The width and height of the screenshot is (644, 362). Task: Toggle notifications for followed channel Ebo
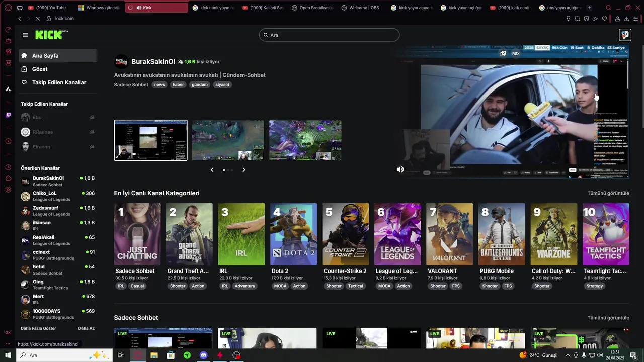pyautogui.click(x=92, y=117)
